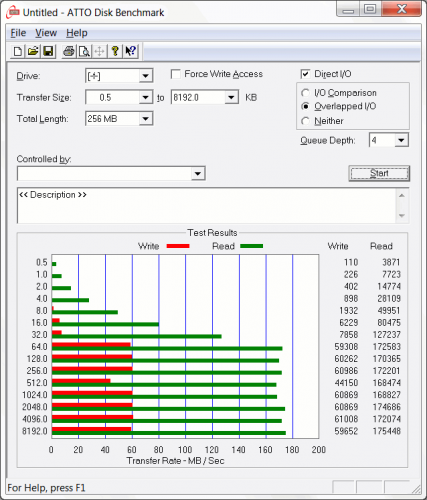Open the Help menu
This screenshot has height=500, width=427.
(77, 33)
